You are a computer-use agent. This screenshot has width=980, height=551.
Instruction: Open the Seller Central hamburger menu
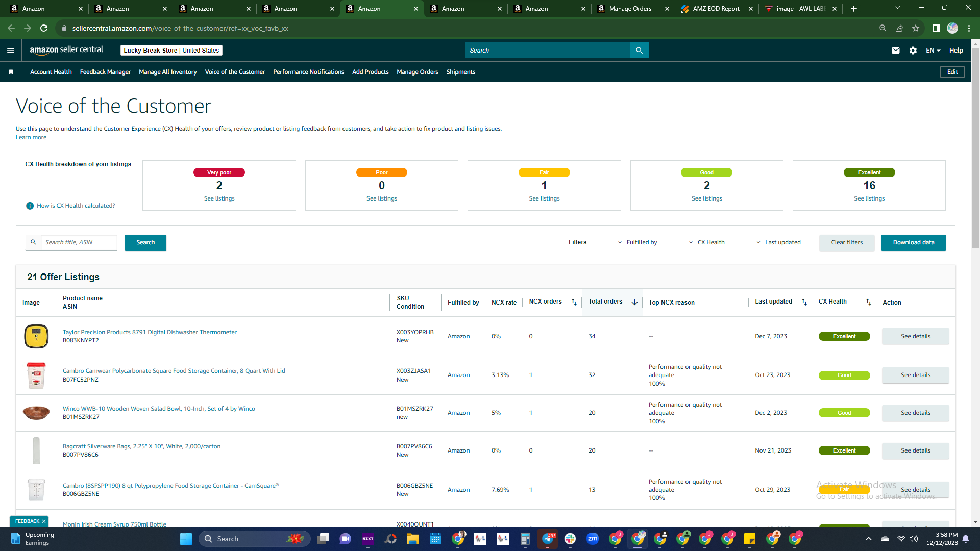click(11, 51)
